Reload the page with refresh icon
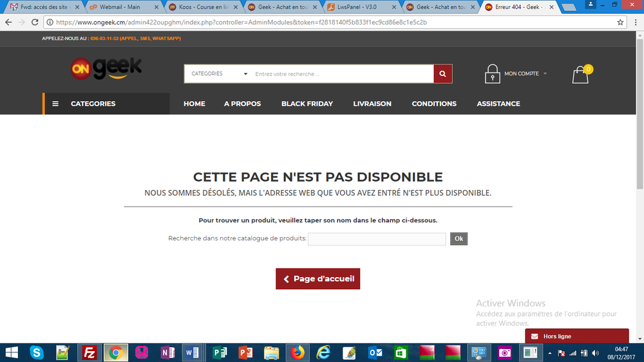Viewport: 644px width, 362px height. click(35, 22)
